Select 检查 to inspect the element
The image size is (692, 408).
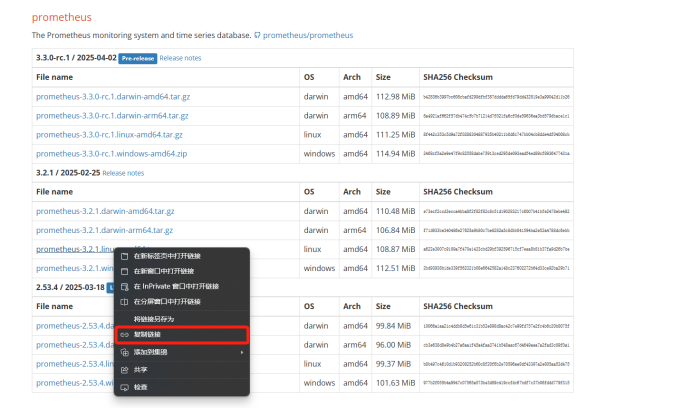tap(182, 387)
